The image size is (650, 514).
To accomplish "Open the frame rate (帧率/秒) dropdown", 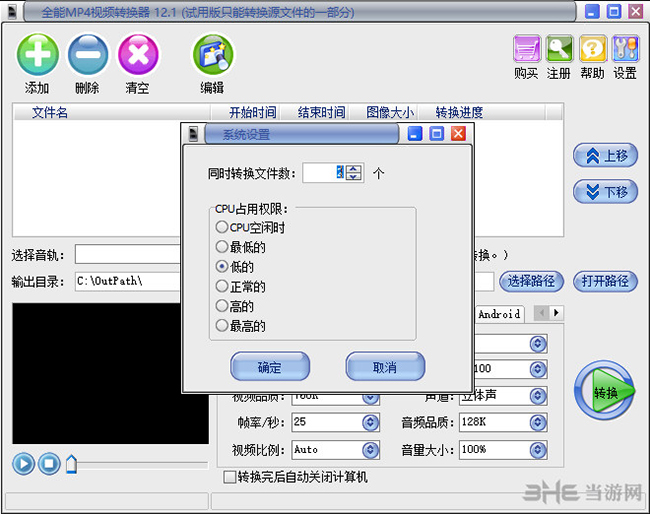I will [x=370, y=422].
